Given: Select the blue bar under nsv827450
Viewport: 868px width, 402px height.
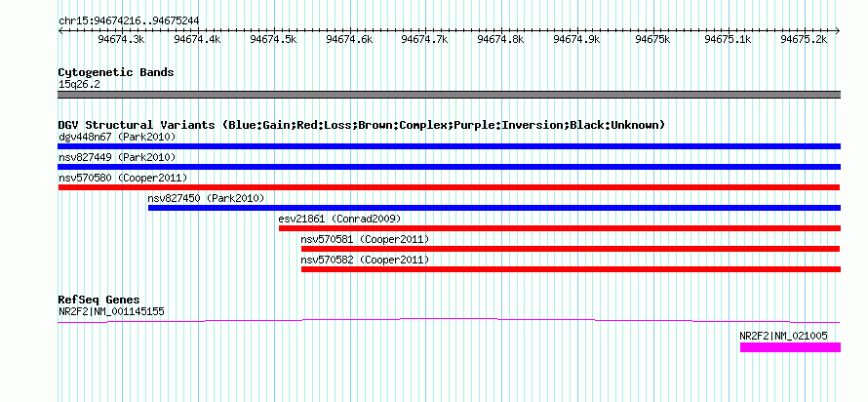Looking at the screenshot, I should [x=494, y=208].
